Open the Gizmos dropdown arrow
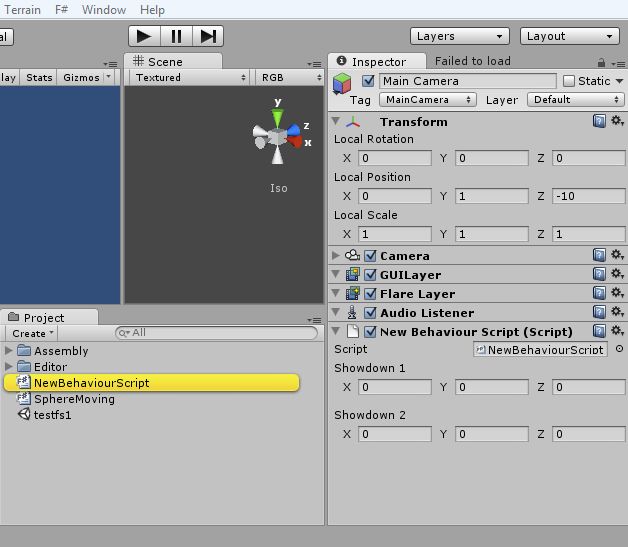This screenshot has width=628, height=547. click(108, 76)
